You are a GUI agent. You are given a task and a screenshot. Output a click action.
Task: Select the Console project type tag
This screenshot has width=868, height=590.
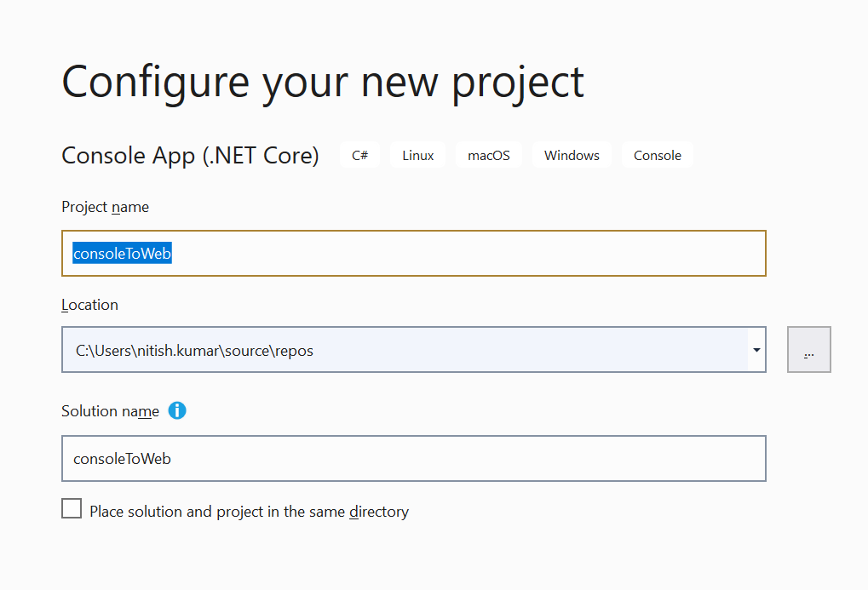pos(657,154)
